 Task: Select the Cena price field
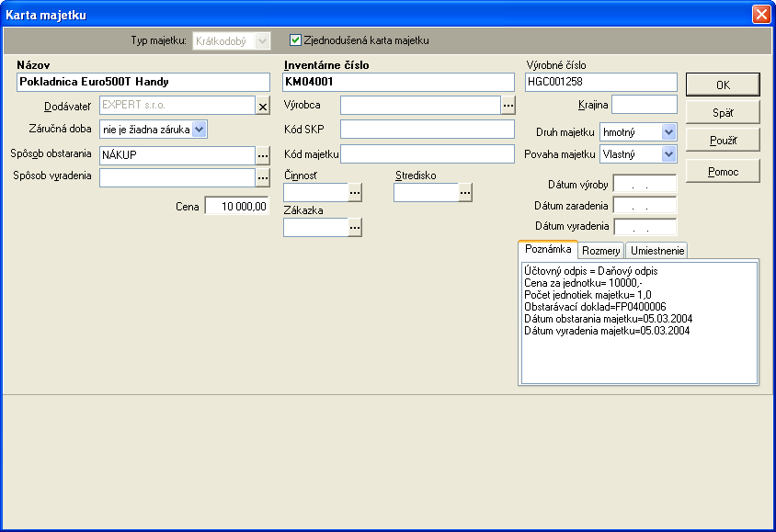coord(237,206)
